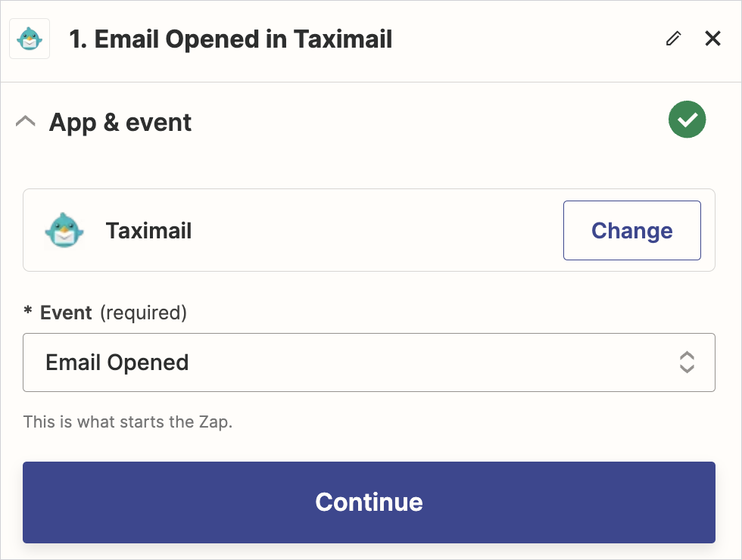Click the Taximail app name label

tap(148, 231)
